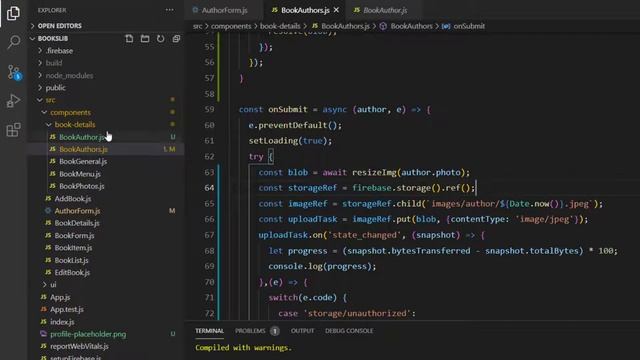
Task: Open the PROBLEMS panel tab
Action: [x=250, y=331]
